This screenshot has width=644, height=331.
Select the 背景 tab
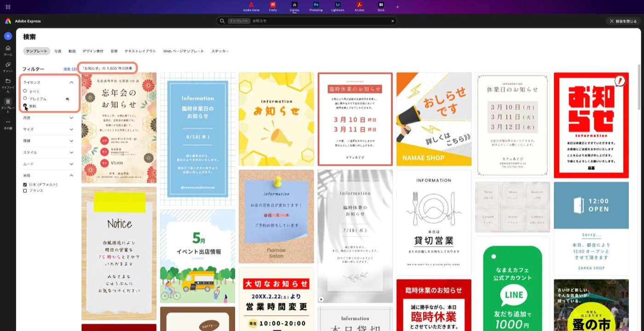[114, 51]
